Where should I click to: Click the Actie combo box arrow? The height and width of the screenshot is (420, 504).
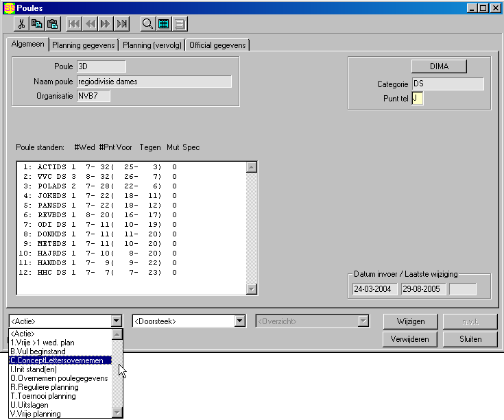[117, 321]
